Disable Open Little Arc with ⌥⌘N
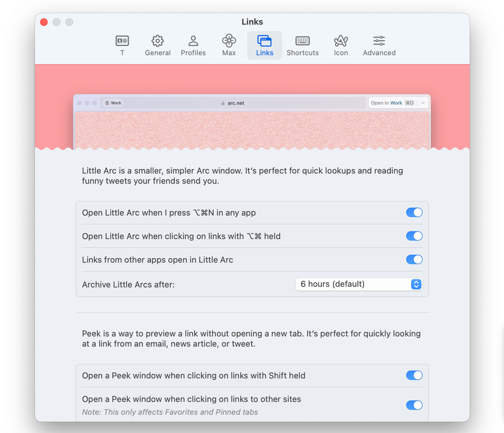Viewport: 504px width, 433px height. click(414, 212)
